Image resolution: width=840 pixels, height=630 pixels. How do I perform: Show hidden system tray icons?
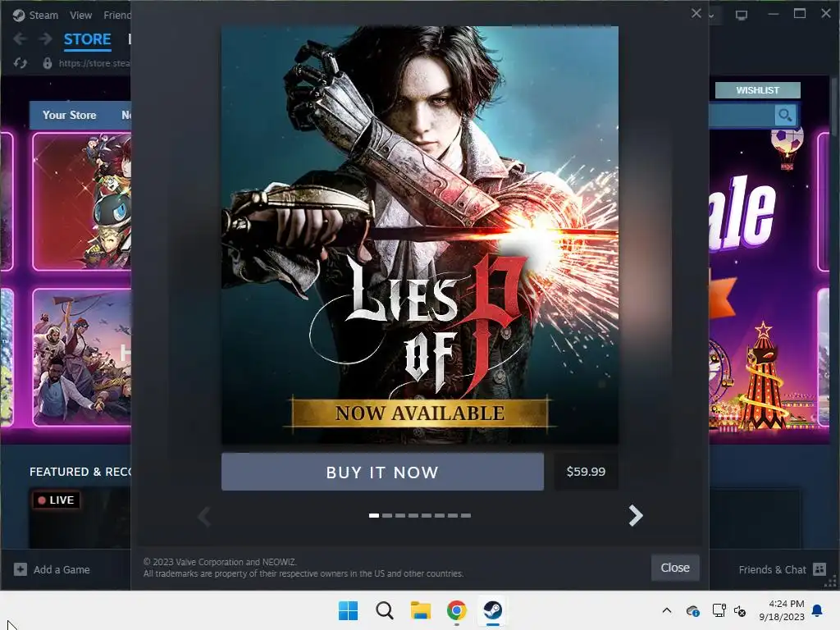click(667, 610)
